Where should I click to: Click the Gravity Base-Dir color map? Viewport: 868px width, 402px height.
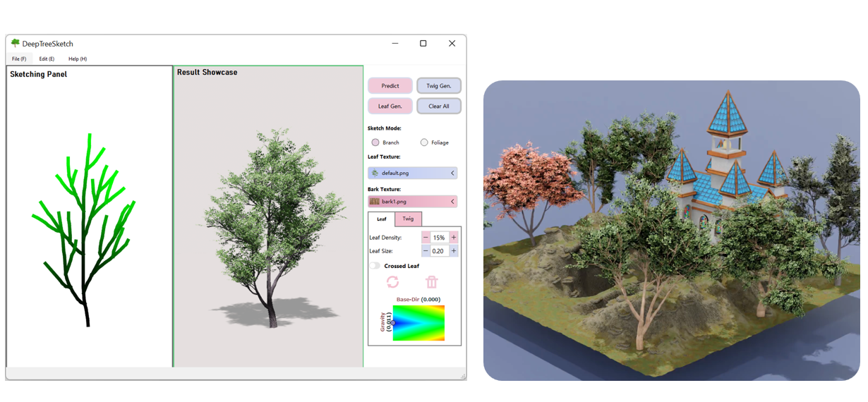pos(419,323)
